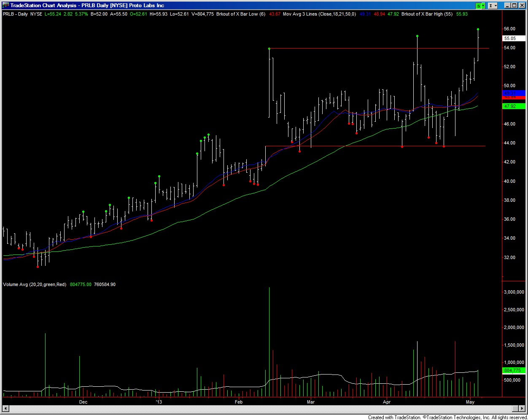Click the 'Dec' date axis label
The image size is (528, 420).
click(83, 402)
